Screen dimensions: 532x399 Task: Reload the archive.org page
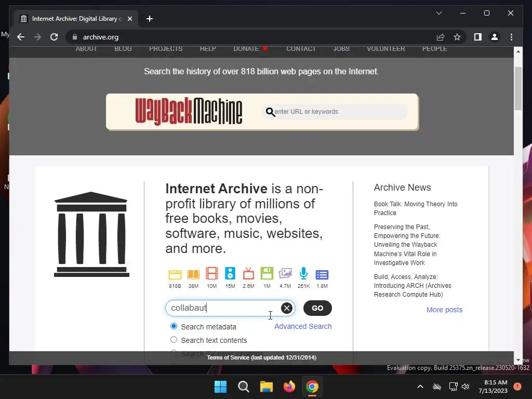54,37
